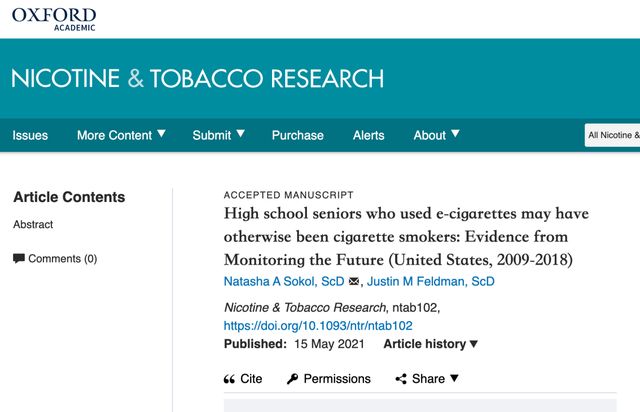This screenshot has width=640, height=412.
Task: Click the envelope icon beside Natasha A Sokol
Action: (353, 282)
